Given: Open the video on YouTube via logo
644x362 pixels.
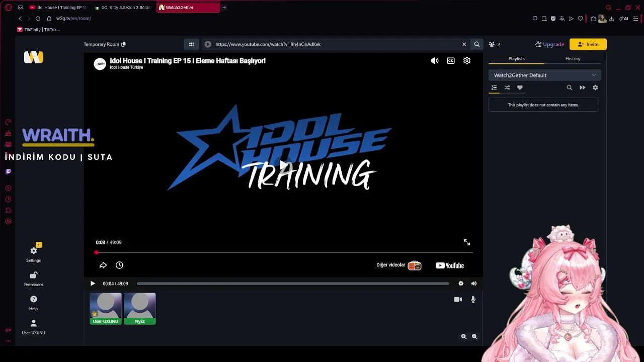Looking at the screenshot, I should tap(450, 265).
